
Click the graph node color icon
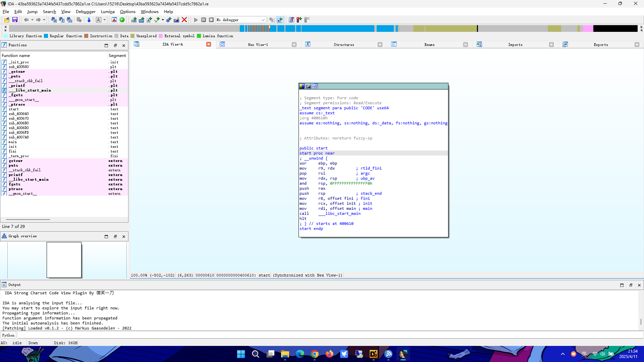point(302,86)
